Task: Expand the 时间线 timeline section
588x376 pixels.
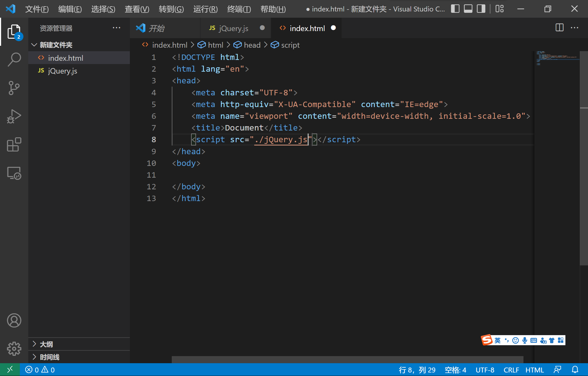Action: (x=50, y=357)
